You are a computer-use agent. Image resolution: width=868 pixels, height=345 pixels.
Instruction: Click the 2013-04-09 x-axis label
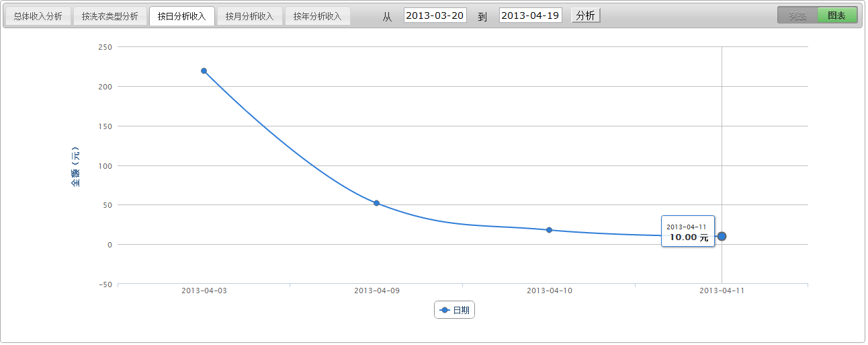click(376, 291)
